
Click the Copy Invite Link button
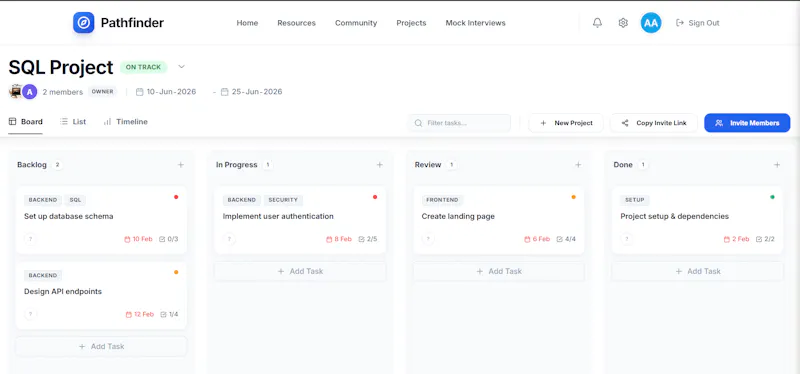(654, 123)
